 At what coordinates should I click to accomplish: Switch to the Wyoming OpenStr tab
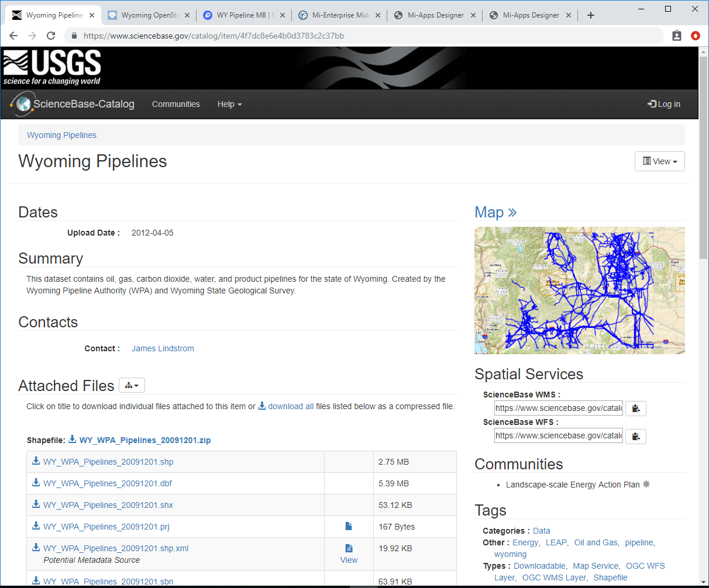[x=149, y=15]
